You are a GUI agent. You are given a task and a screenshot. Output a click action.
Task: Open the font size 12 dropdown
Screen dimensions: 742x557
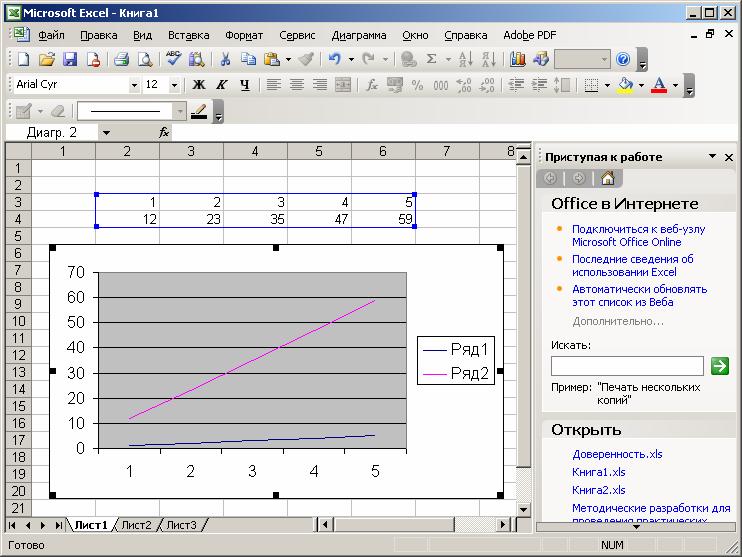coord(174,85)
